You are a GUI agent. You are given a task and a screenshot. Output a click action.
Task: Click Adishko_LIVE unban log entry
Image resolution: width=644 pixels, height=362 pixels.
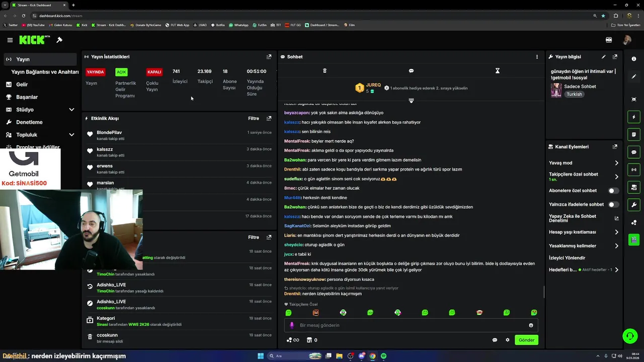coord(111,285)
